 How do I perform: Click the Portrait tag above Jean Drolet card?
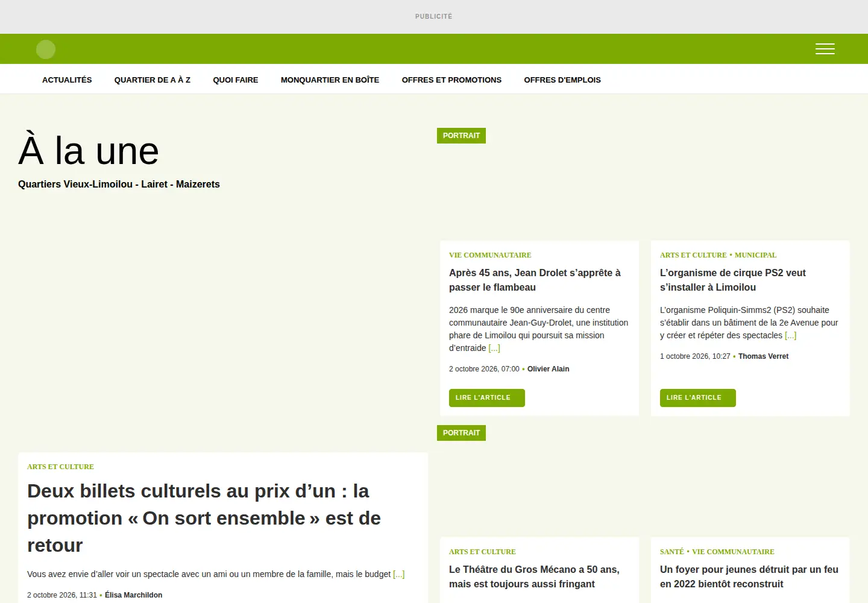461,136
